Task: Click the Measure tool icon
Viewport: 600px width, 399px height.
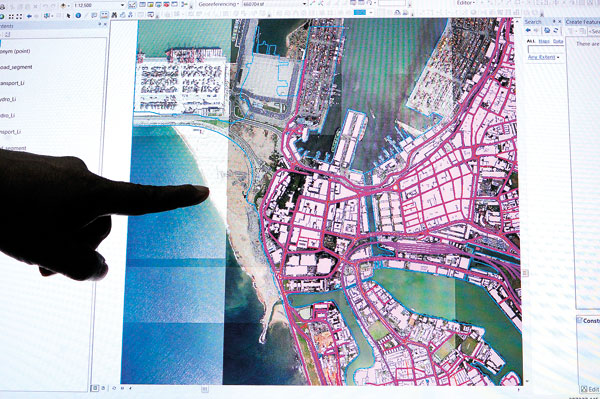Action: tap(104, 15)
